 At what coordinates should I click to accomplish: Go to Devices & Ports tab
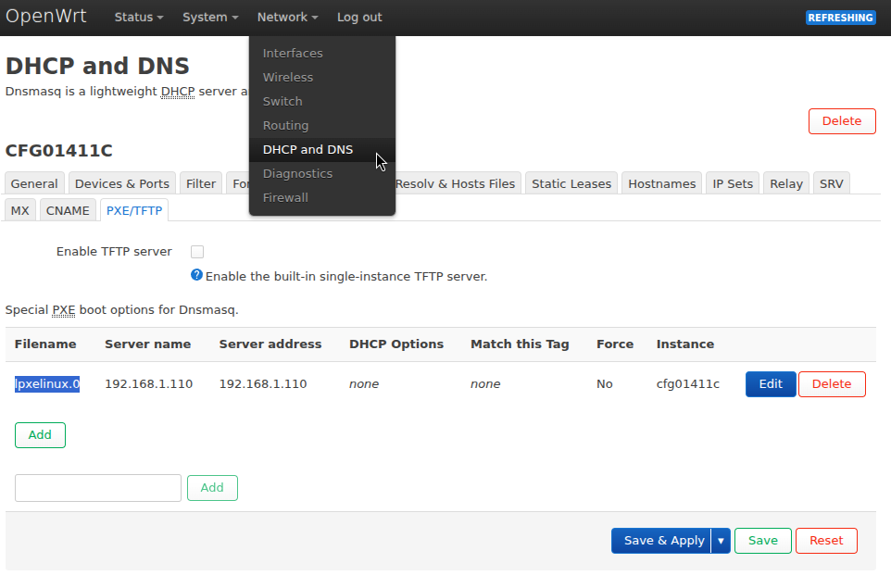(121, 183)
